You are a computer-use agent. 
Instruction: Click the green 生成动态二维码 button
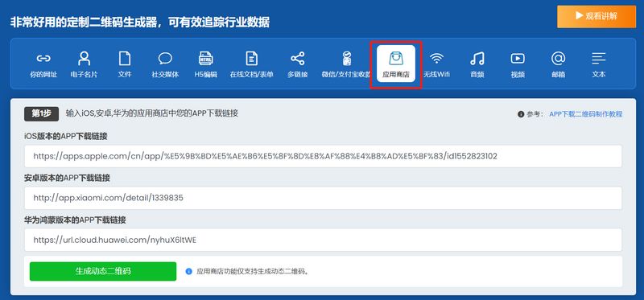click(x=103, y=271)
